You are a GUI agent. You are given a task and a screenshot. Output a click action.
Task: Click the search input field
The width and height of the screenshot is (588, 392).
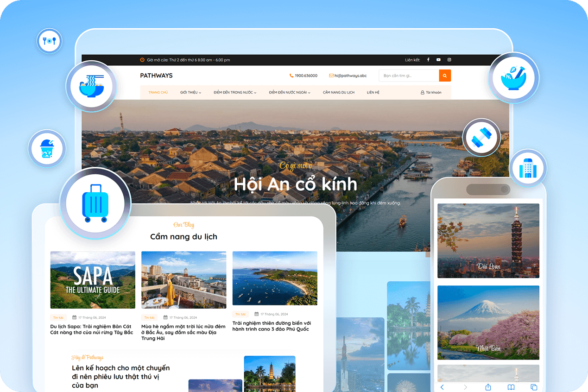409,76
